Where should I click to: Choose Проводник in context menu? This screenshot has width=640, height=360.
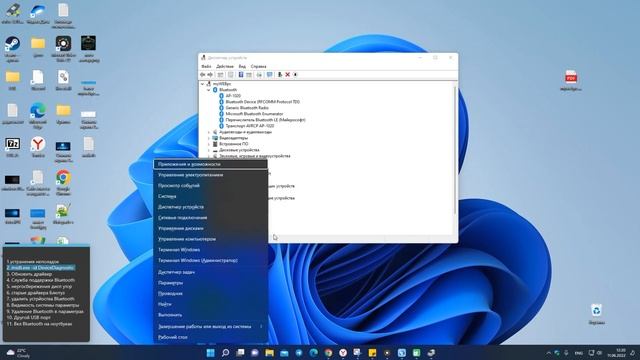[211, 293]
